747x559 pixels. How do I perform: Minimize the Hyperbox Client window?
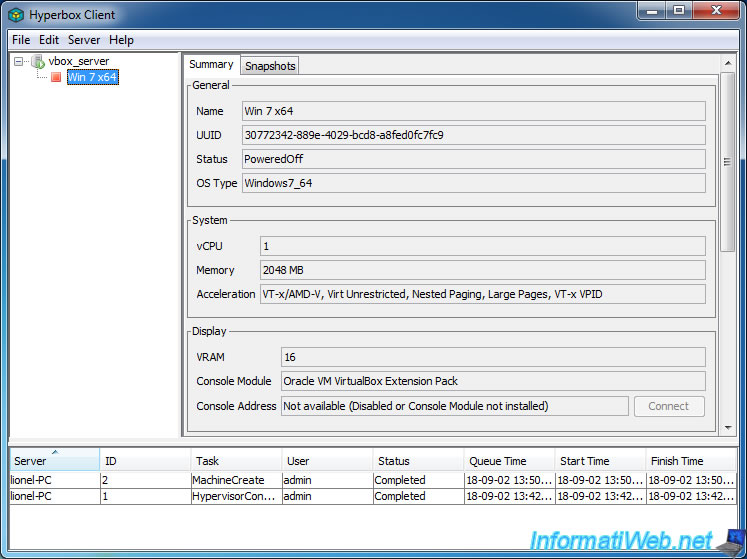click(x=652, y=11)
